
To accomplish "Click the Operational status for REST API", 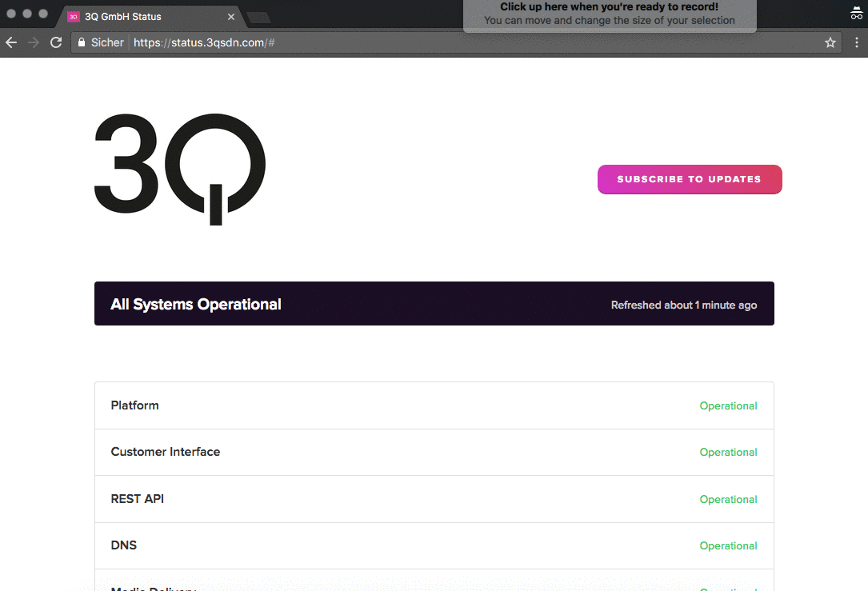I will (728, 499).
